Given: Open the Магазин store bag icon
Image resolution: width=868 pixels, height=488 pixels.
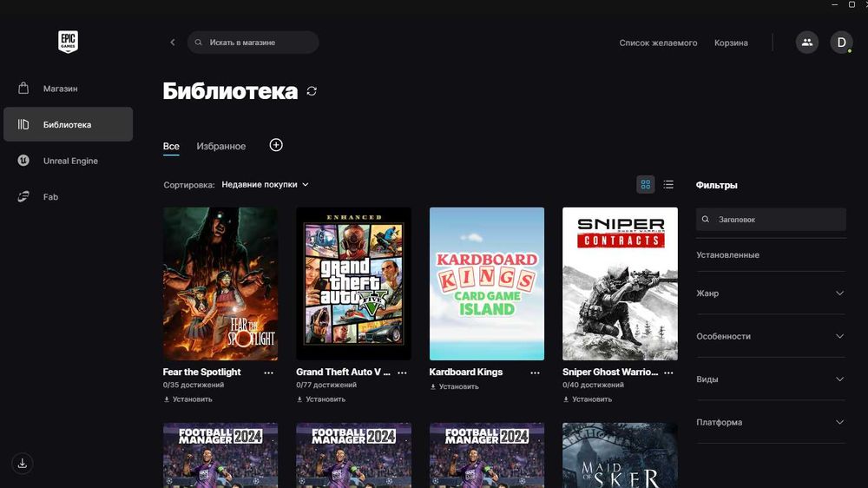Looking at the screenshot, I should [x=23, y=88].
